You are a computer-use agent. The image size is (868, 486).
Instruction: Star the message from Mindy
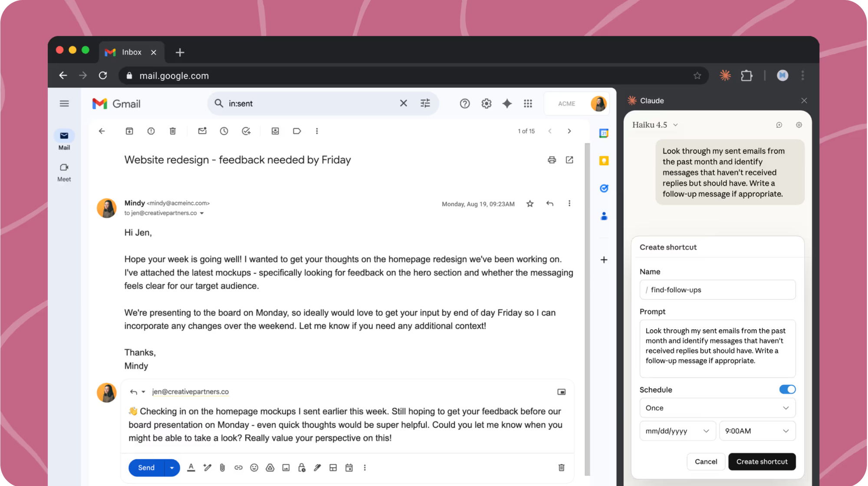tap(530, 204)
